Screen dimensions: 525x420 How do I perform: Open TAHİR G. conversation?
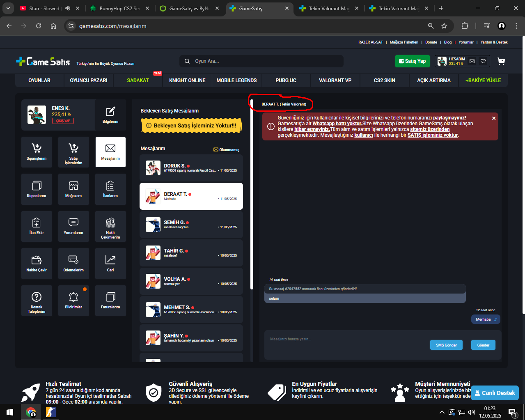[x=191, y=253]
